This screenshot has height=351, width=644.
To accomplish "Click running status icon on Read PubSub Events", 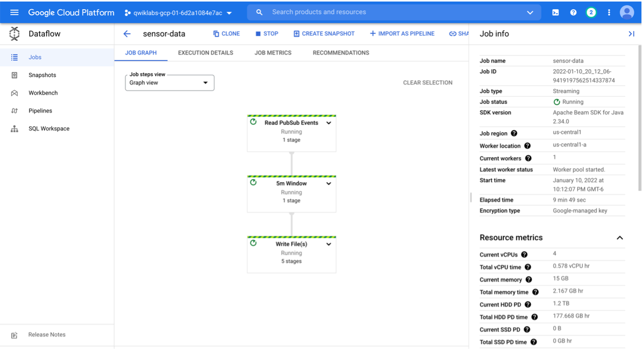I will point(254,122).
